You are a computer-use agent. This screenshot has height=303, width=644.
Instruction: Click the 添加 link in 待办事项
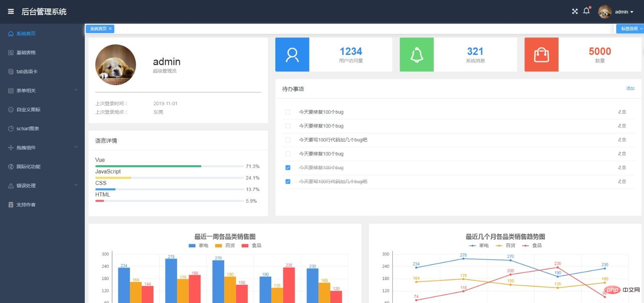click(630, 89)
